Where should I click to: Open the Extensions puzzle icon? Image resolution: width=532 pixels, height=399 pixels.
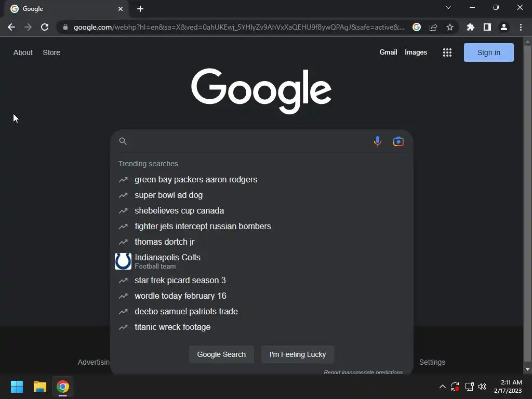tap(470, 27)
